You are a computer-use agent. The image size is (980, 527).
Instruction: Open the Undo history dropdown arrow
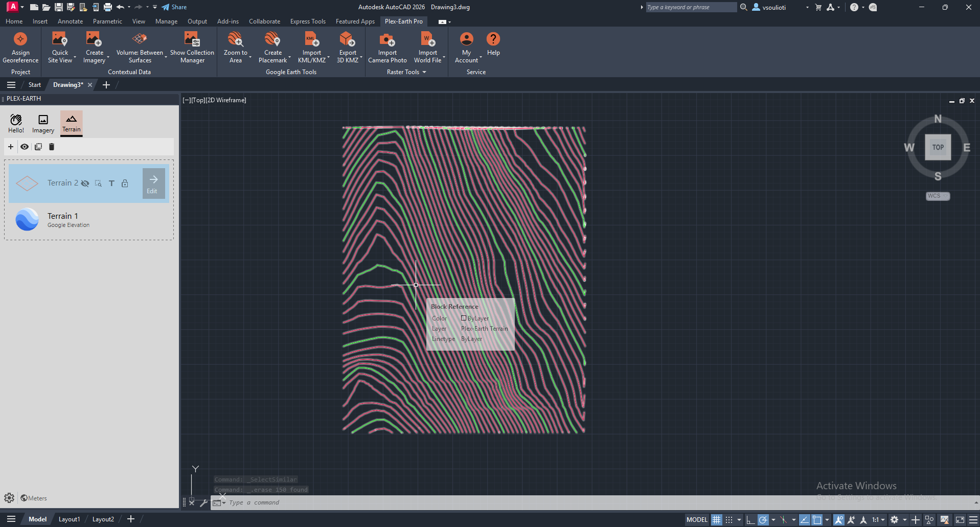tap(129, 7)
